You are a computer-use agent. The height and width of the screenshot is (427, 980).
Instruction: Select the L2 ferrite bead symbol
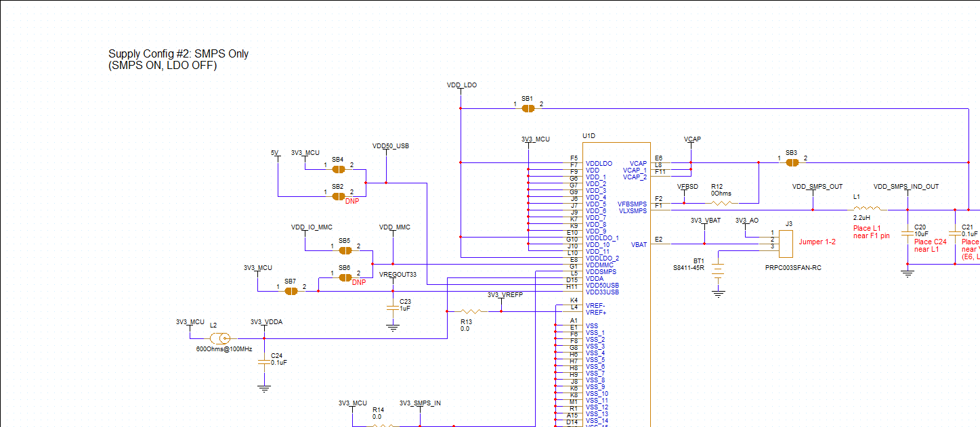click(221, 338)
